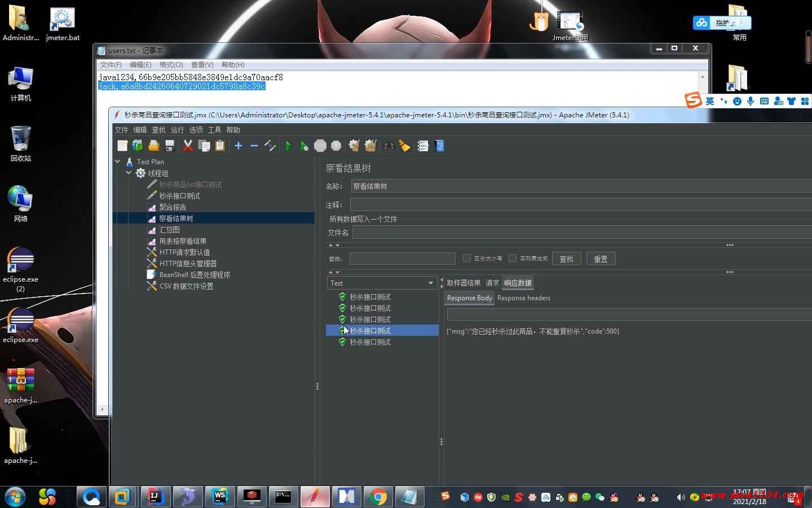Click the blue minus Collapse All icon
The height and width of the screenshot is (508, 812).
254,146
